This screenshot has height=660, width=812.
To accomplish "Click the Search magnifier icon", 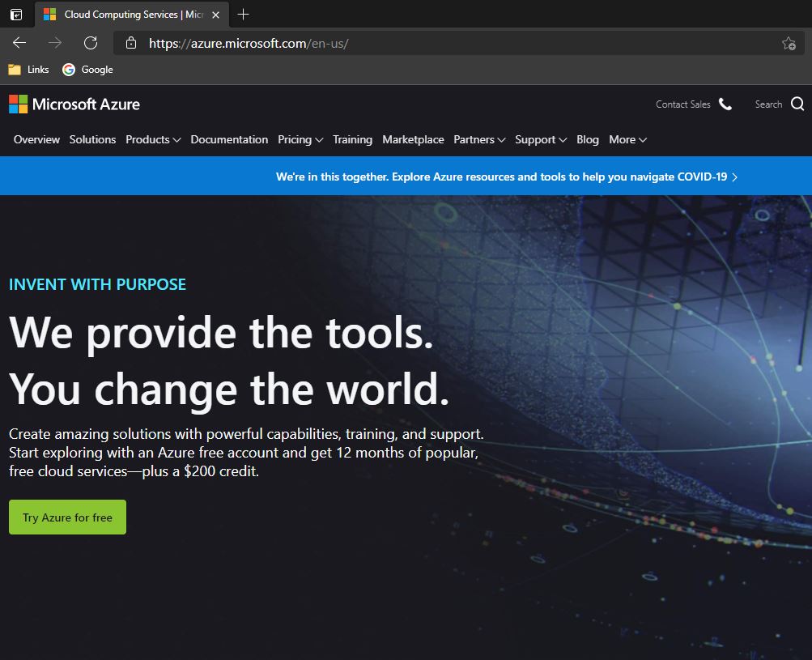I will 797,104.
